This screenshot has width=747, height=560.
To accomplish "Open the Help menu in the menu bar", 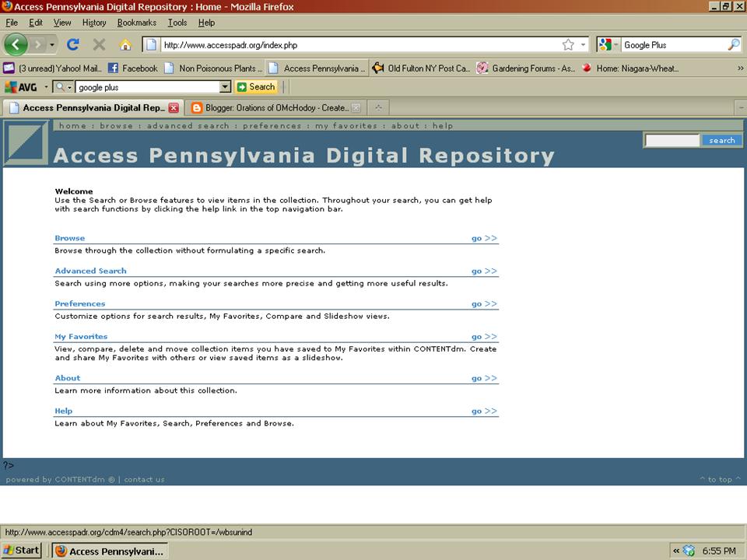I will click(206, 23).
